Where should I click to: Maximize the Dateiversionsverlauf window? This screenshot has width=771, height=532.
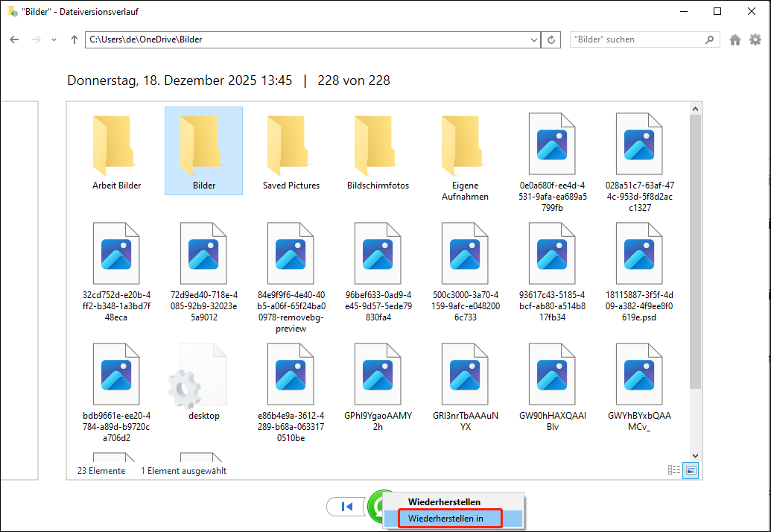point(717,11)
